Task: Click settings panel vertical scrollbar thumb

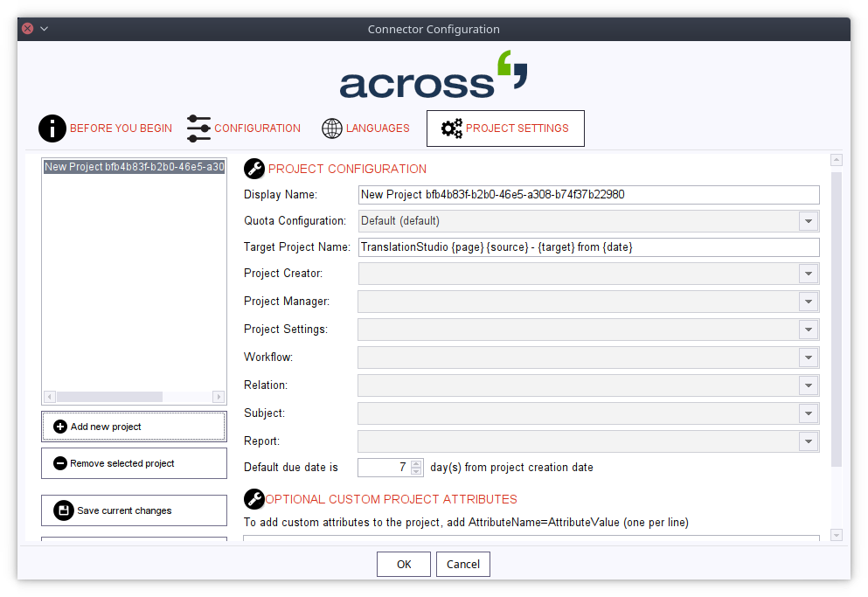Action: pyautogui.click(x=837, y=319)
